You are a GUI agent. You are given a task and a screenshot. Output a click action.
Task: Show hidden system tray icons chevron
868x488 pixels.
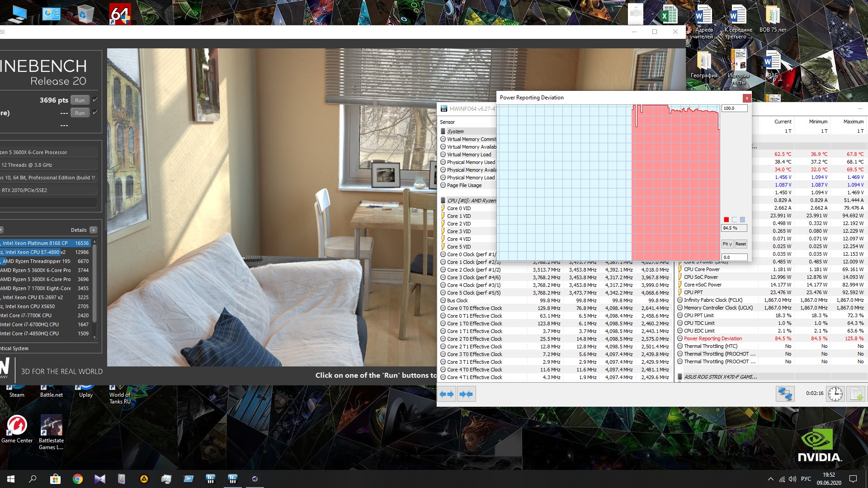(770, 479)
